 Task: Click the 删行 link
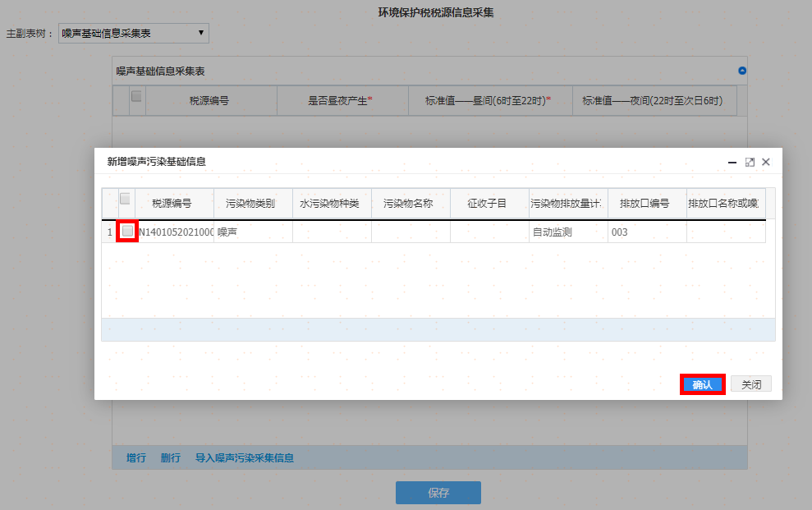pyautogui.click(x=171, y=457)
